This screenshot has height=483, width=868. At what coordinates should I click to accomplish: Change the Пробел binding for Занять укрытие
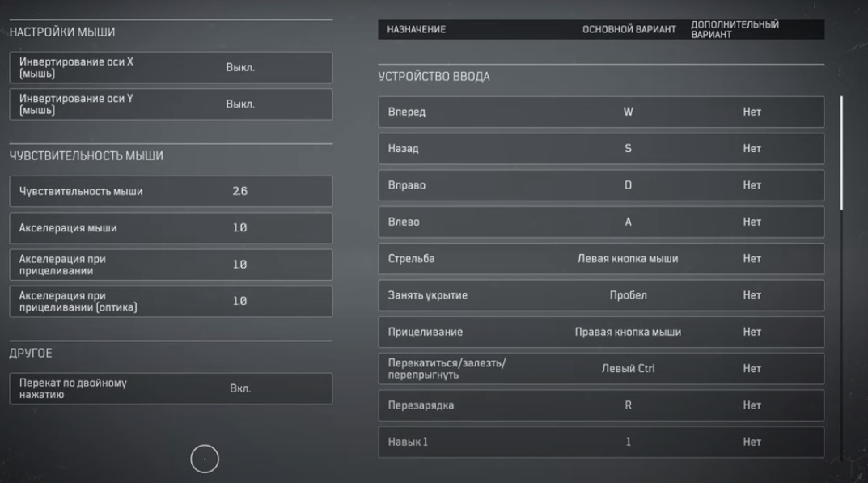pyautogui.click(x=628, y=295)
